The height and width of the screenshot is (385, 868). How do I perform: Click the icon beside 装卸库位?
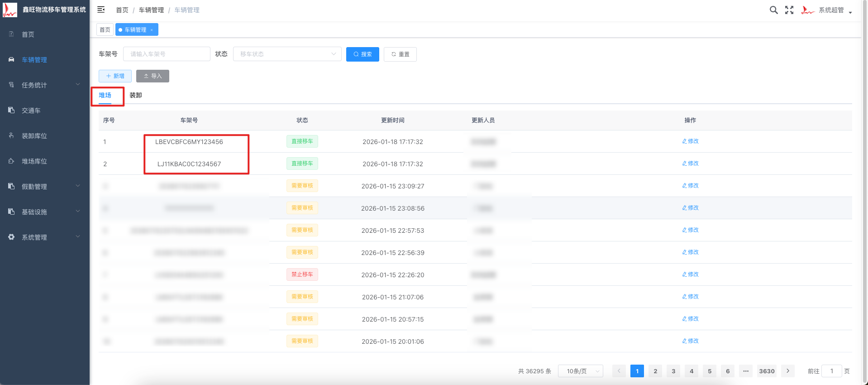point(11,135)
